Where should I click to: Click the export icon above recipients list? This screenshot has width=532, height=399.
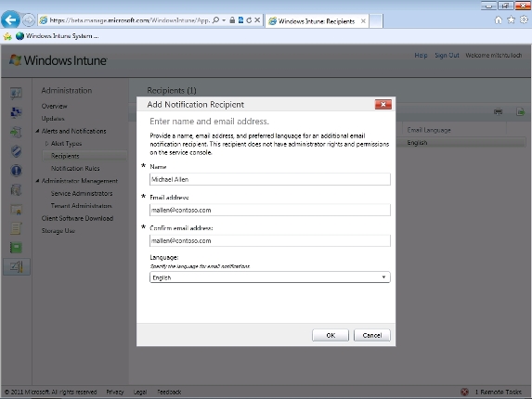(x=521, y=111)
